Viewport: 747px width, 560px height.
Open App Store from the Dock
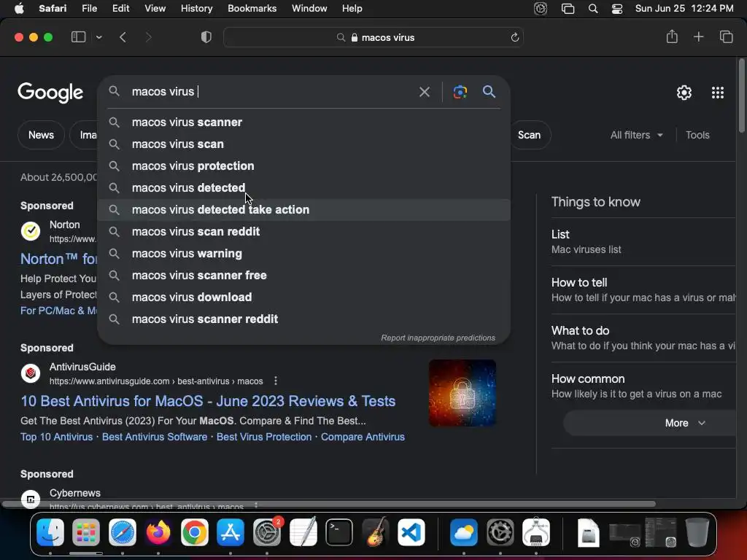(x=231, y=532)
